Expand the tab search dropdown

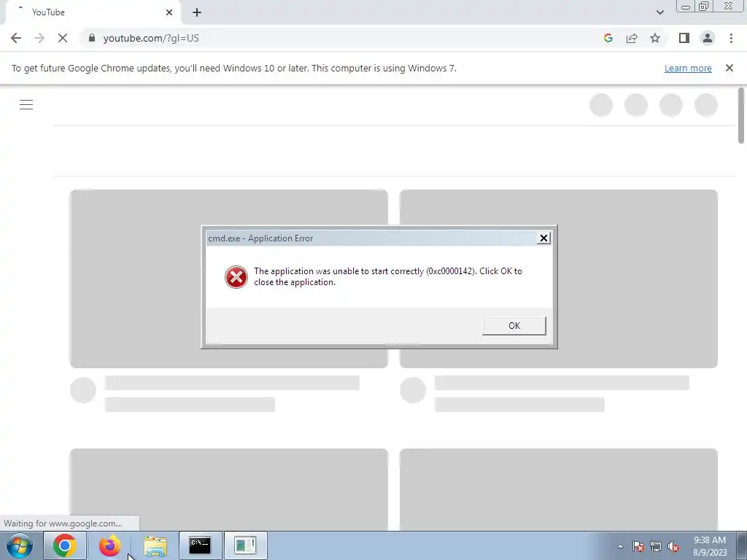659,12
